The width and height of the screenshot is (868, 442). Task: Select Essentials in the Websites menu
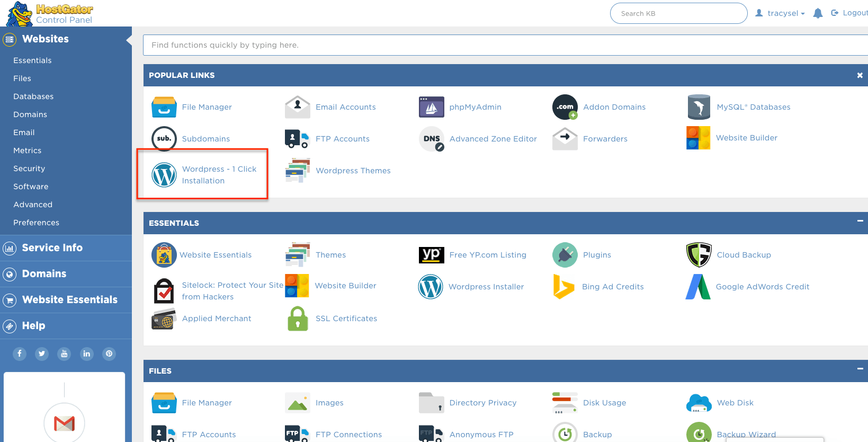pos(32,60)
